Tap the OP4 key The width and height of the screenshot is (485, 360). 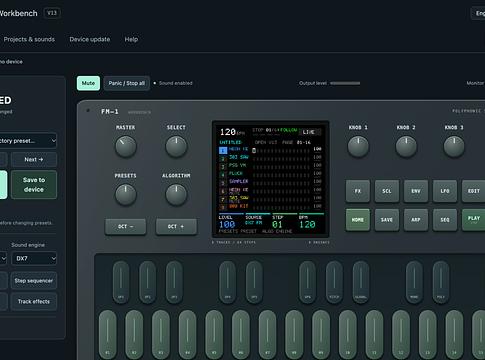coord(227,282)
